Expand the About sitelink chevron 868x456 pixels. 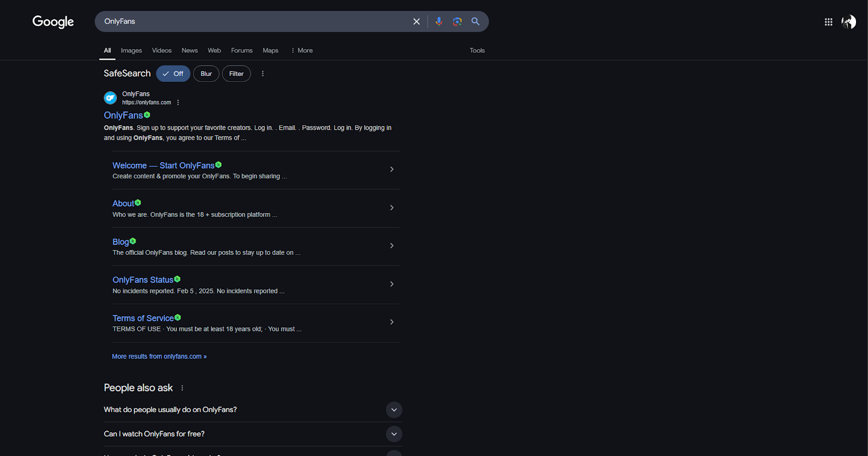pos(392,208)
